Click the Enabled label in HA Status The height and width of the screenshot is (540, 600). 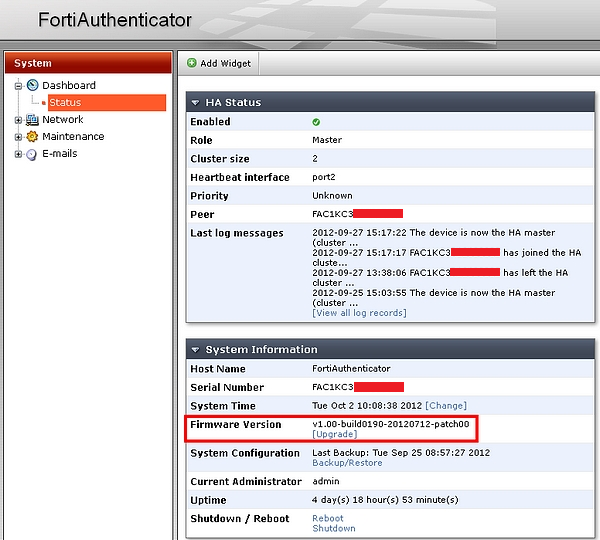210,122
